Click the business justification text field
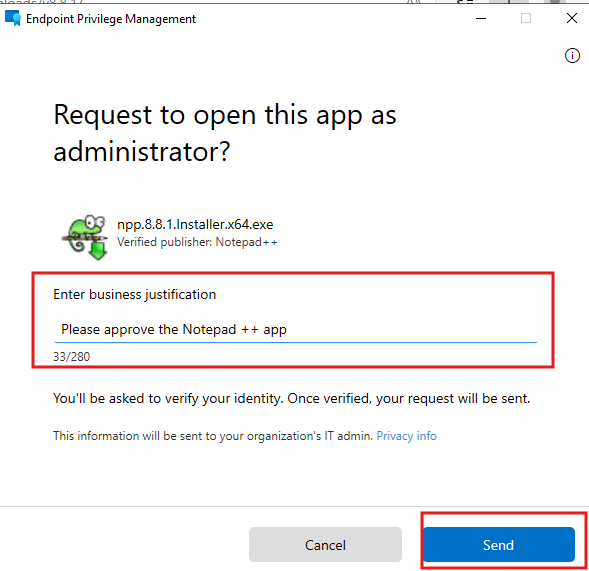 tap(296, 329)
